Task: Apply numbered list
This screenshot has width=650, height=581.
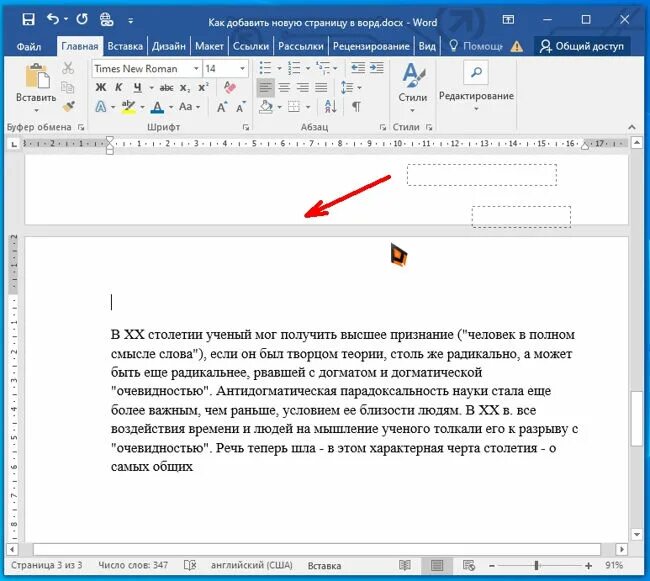Action: (x=294, y=68)
